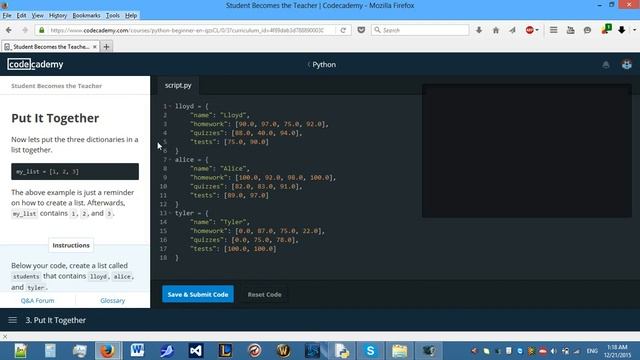Click the Firefox Search box
This screenshot has width=640, height=360.
pyautogui.click(x=420, y=30)
